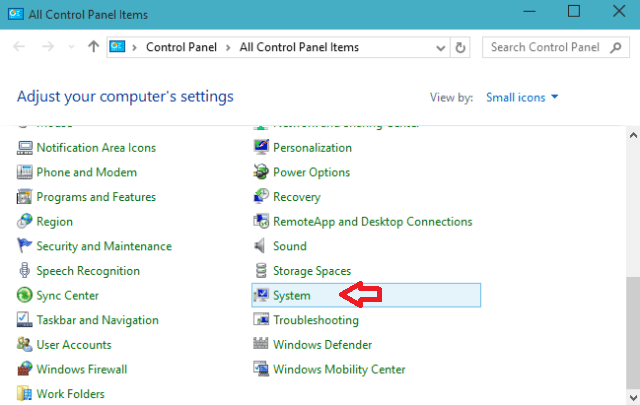Click the Recovery icon
Screen dimensions: 640x405
pyautogui.click(x=261, y=197)
